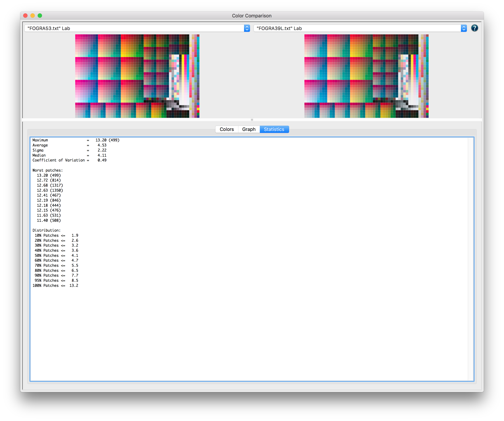
Task: Click the Average value 4.53
Action: coord(102,145)
